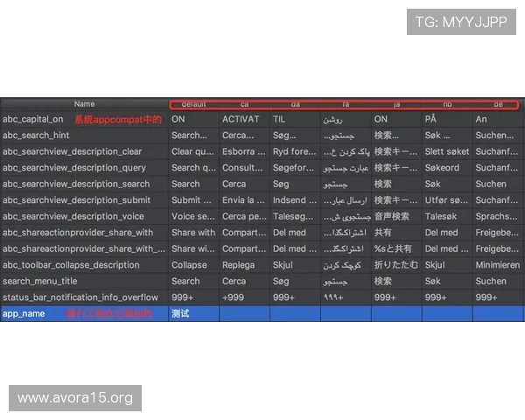Click the de language column header
This screenshot has height=420, width=525.
coord(498,104)
